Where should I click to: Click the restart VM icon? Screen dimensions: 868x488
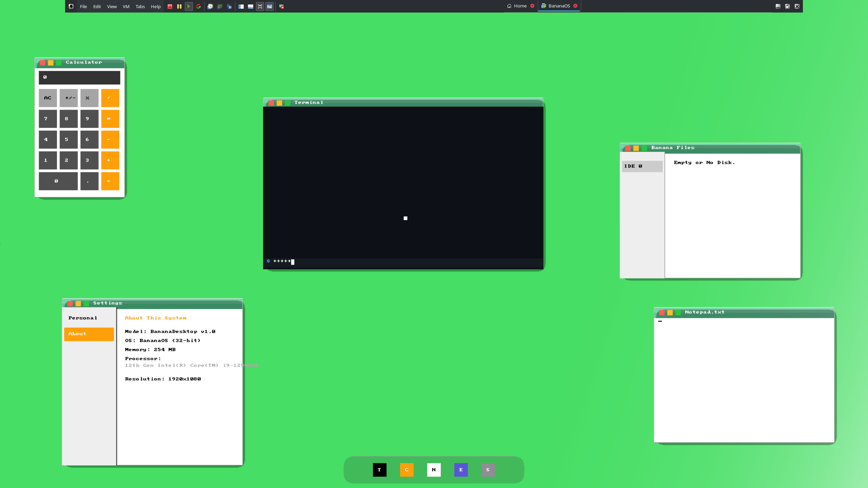point(199,6)
